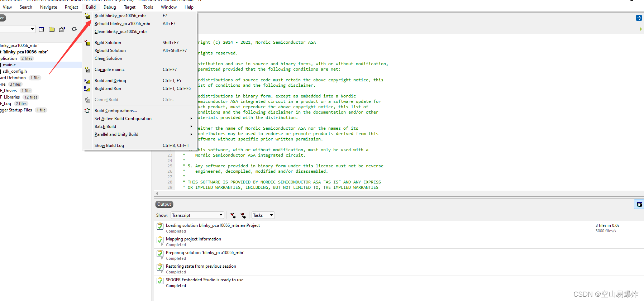Open the Help menu
The image size is (644, 301).
coord(189,7)
